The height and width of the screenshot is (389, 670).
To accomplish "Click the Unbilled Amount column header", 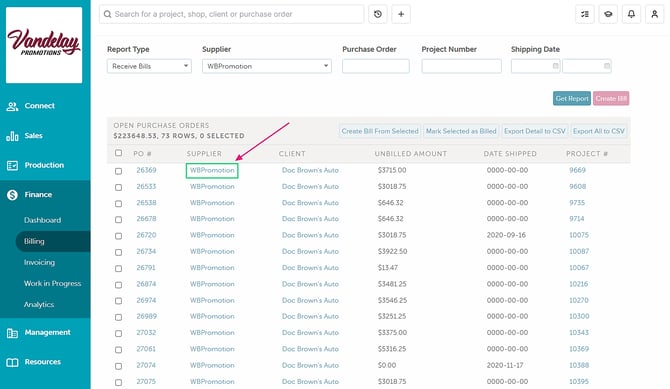I will tap(411, 153).
